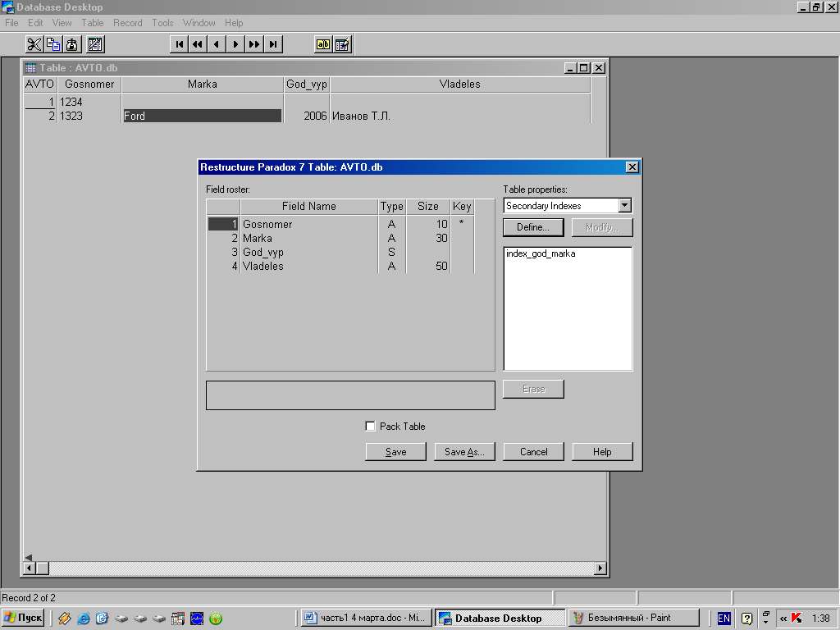
Task: Click the dialog Help button
Action: [x=602, y=452]
